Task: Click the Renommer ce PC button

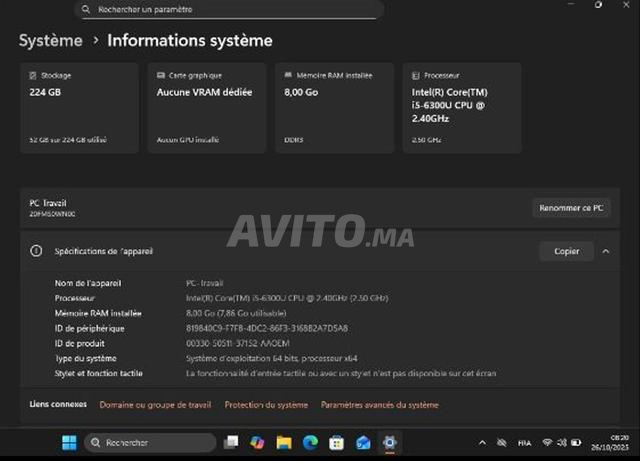Action: [570, 208]
